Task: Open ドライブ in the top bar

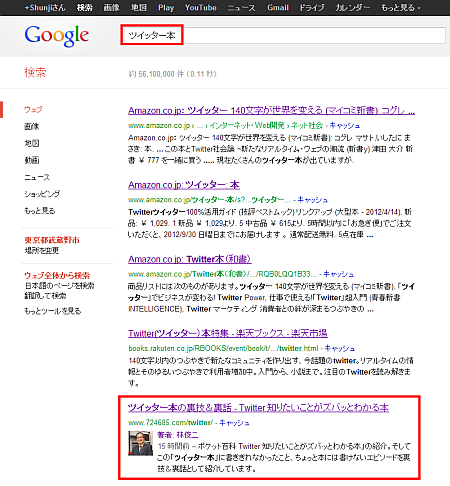Action: [x=312, y=8]
